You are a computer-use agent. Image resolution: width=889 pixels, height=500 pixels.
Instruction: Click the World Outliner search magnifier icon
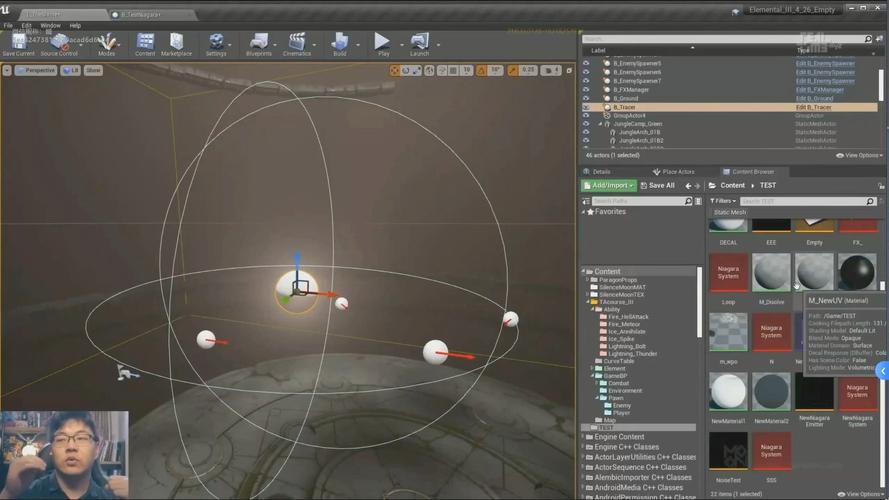(867, 39)
